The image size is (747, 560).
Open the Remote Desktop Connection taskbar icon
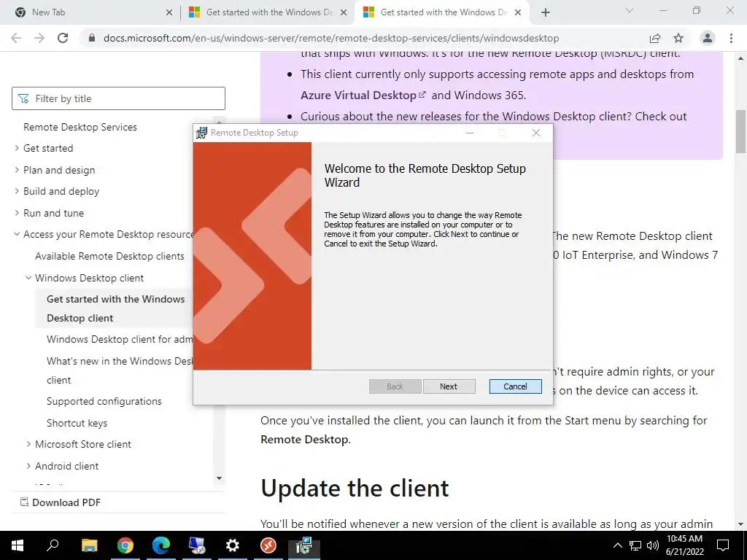pos(197,545)
